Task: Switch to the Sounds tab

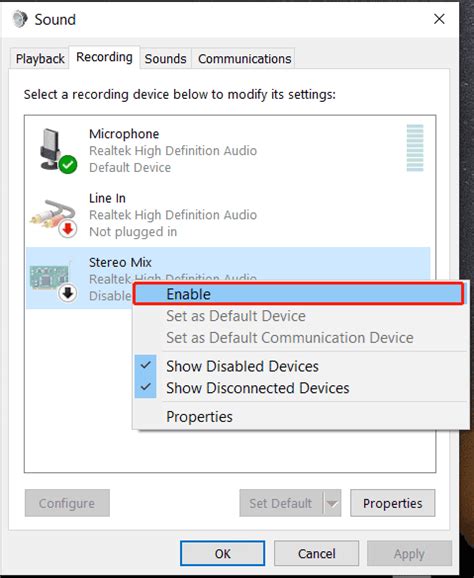Action: point(165,59)
